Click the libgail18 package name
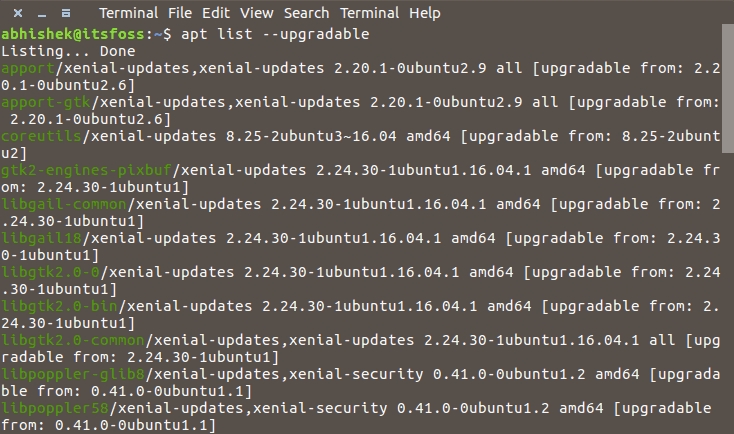Image resolution: width=734 pixels, height=434 pixels. coord(42,239)
